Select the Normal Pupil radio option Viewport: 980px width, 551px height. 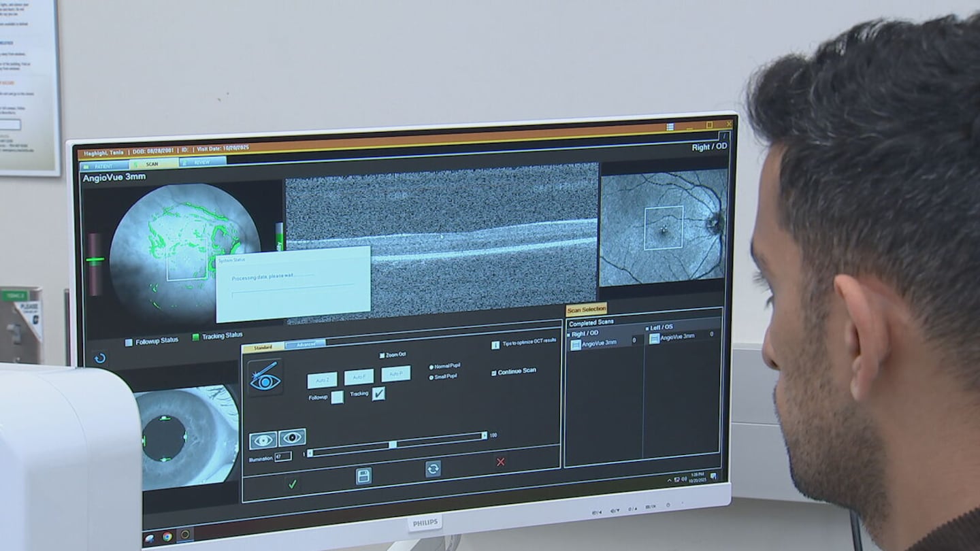click(x=431, y=367)
